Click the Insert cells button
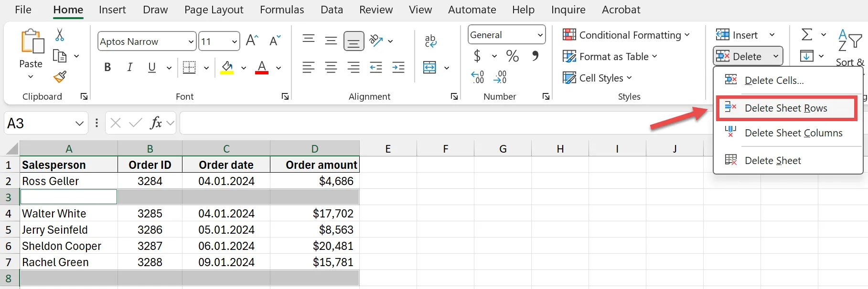The width and height of the screenshot is (868, 289). [738, 35]
